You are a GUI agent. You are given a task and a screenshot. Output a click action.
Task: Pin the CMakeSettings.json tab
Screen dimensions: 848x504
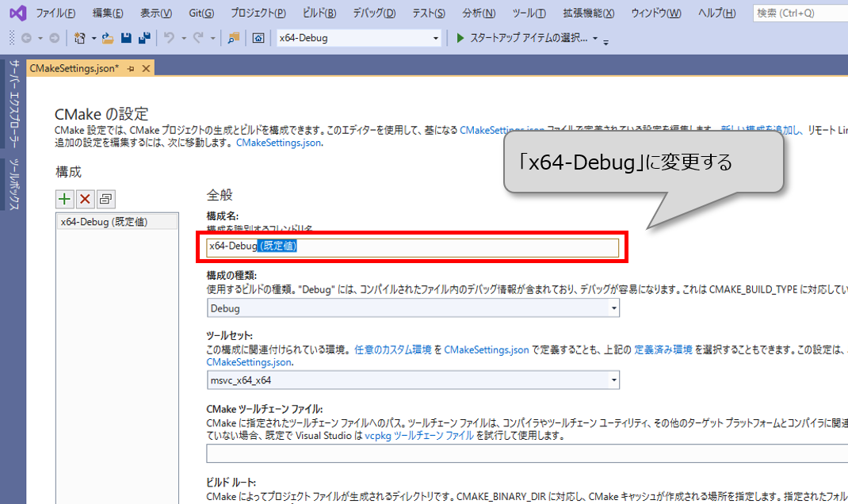[131, 69]
